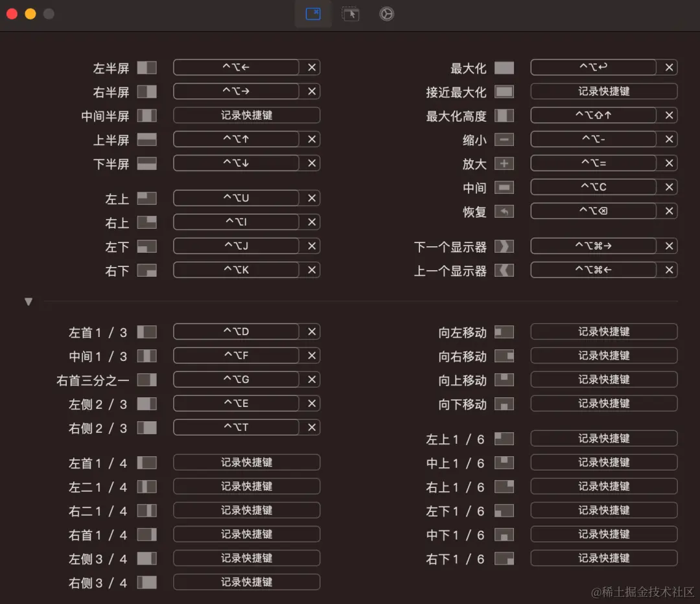
Task: Click the 左上 corner layout icon
Action: pos(147,198)
